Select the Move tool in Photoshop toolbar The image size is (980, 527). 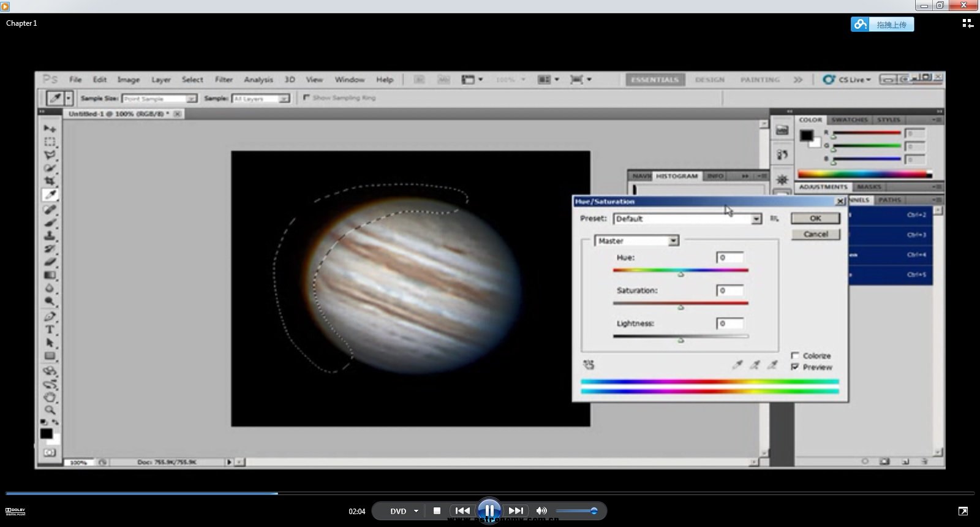pos(50,128)
